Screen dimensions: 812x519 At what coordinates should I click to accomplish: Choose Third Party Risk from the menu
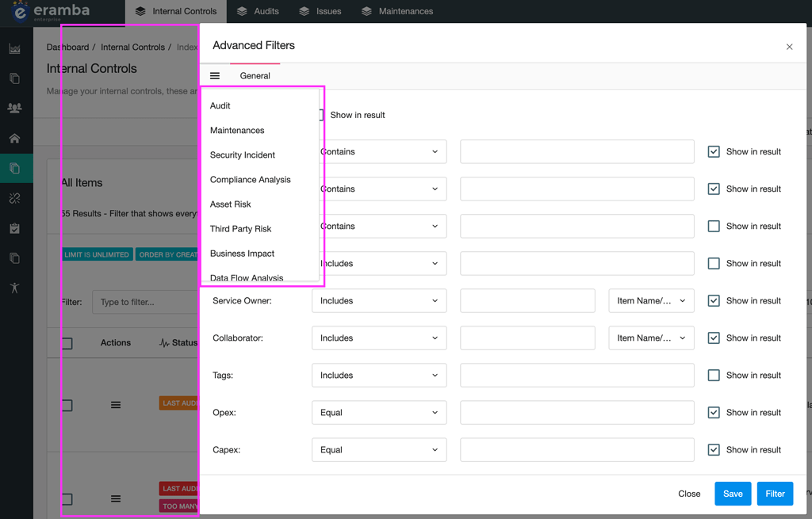tap(241, 229)
